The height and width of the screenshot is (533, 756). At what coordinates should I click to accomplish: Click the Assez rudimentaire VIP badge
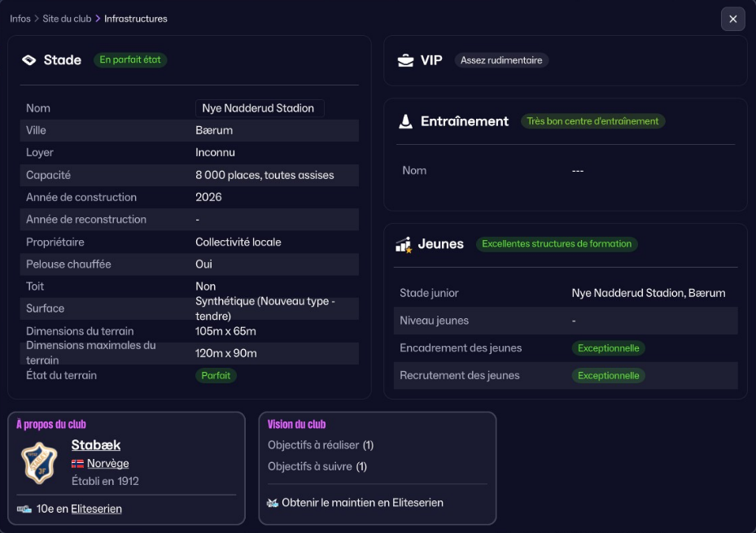[x=501, y=60]
